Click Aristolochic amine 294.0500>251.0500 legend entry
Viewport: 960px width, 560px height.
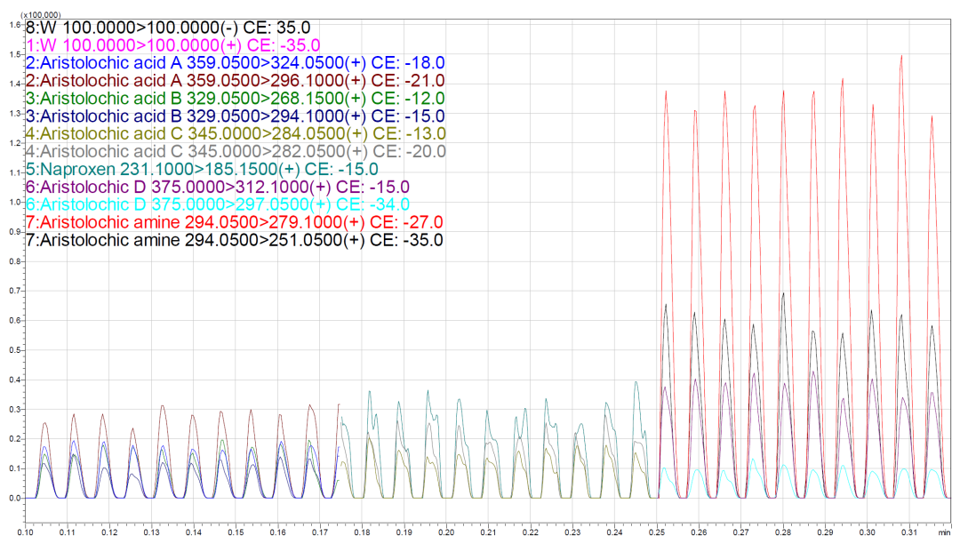click(234, 240)
